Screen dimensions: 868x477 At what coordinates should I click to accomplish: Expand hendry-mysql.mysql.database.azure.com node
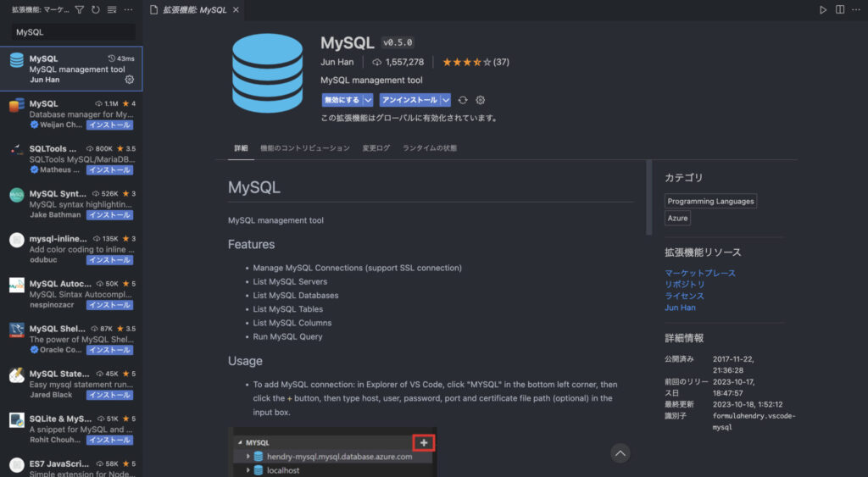(248, 457)
